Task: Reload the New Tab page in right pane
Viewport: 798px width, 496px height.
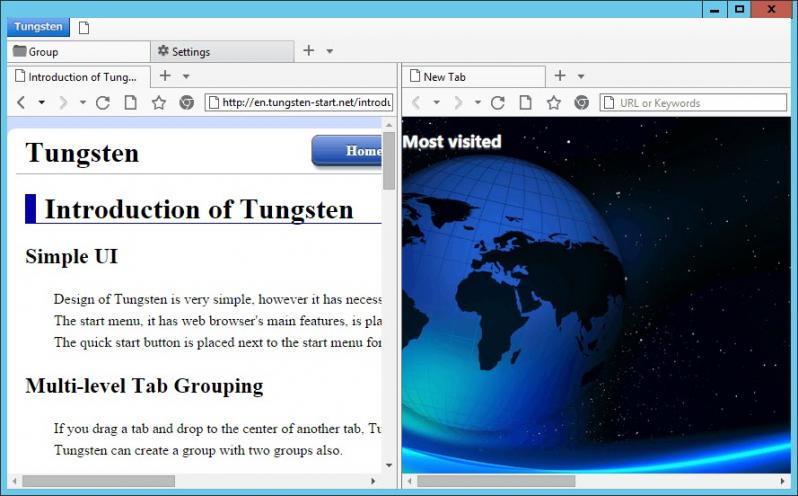Action: click(498, 103)
